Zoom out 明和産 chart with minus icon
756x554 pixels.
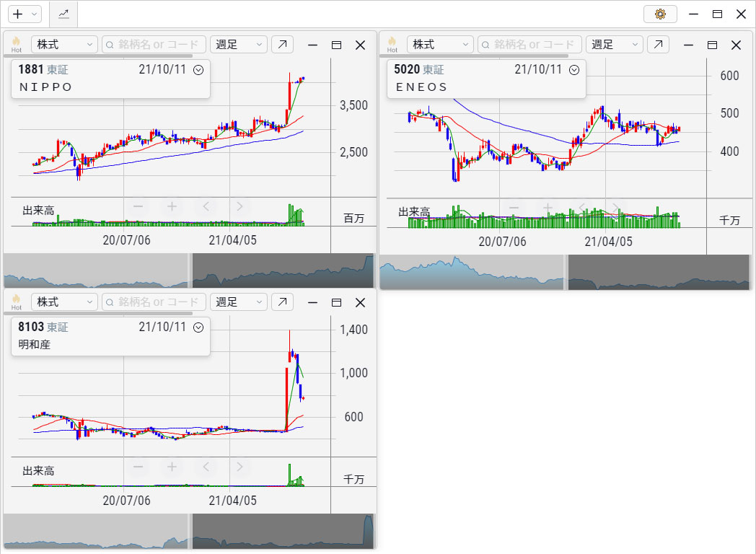[x=139, y=467]
